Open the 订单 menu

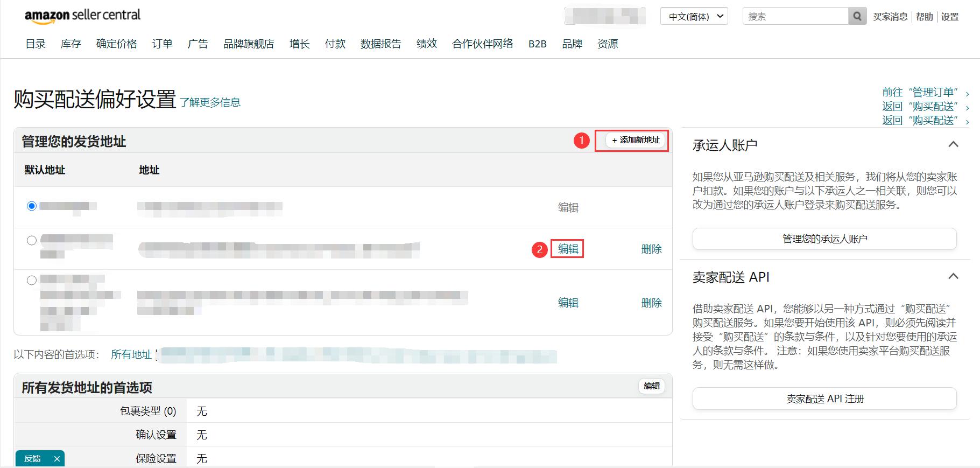(x=163, y=44)
